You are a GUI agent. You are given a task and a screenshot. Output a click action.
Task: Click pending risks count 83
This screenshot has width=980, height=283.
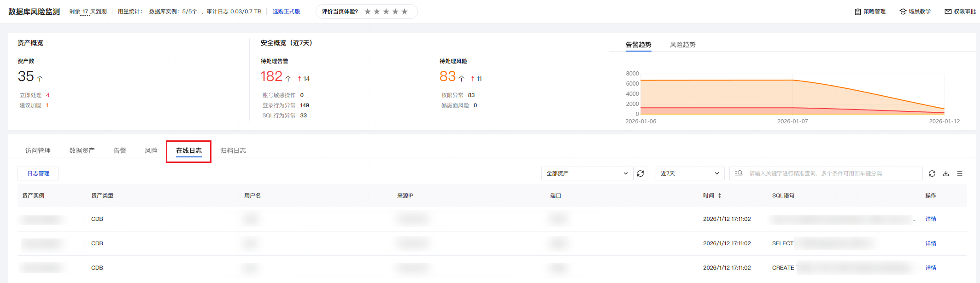(448, 76)
